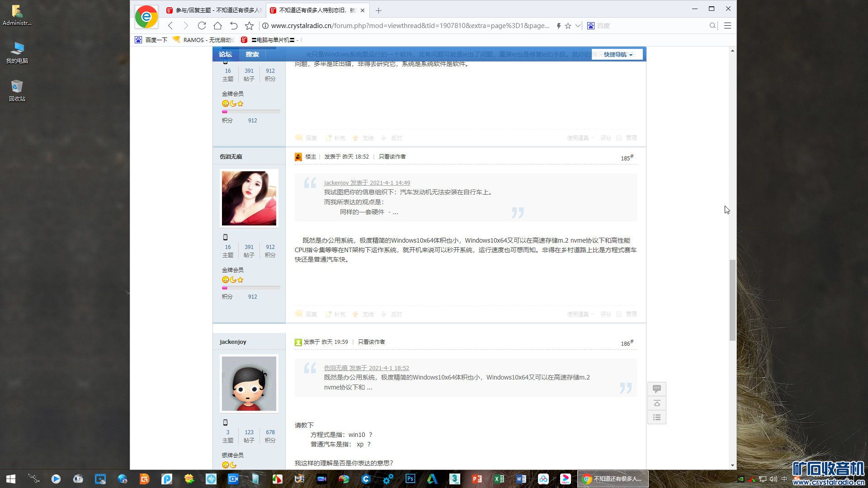868x488 pixels.
Task: Expand 快捷导航 quick navigation dropdown
Action: tap(618, 54)
